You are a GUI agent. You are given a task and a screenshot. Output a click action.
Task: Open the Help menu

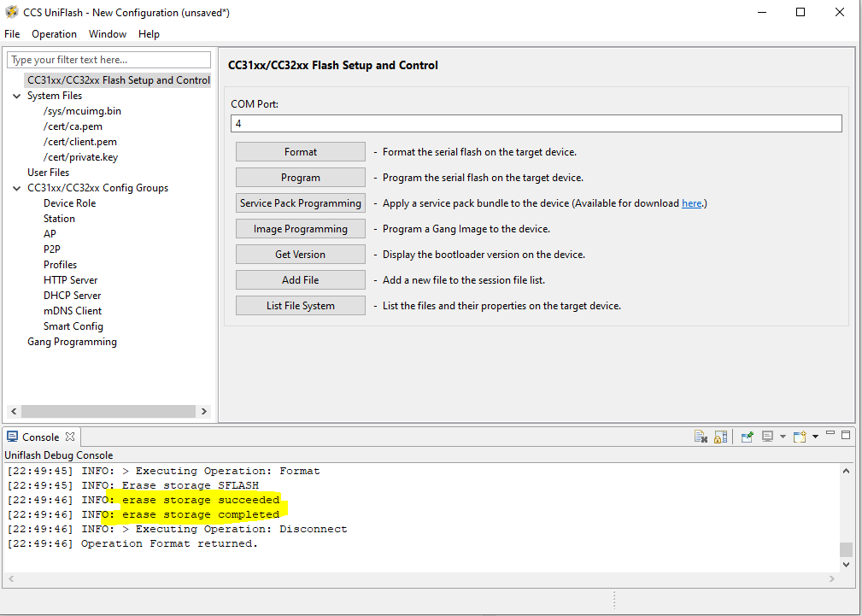[149, 34]
